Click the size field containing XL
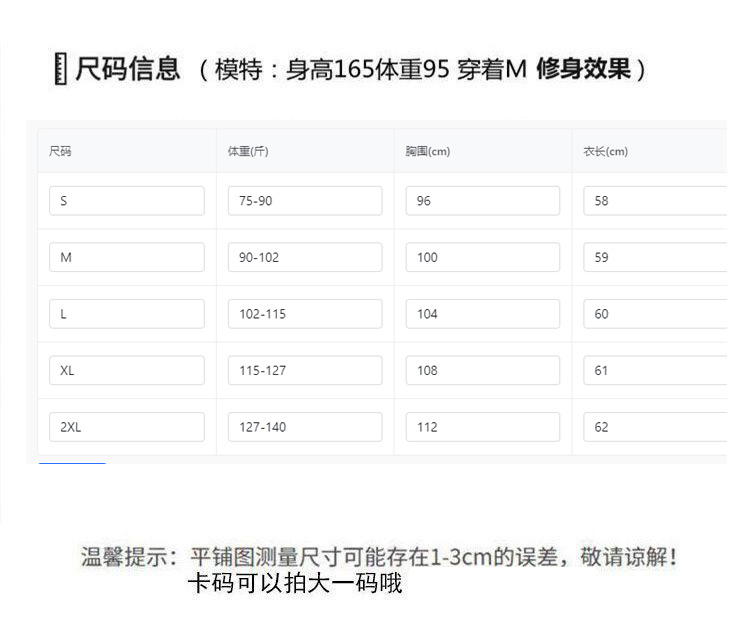 pyautogui.click(x=126, y=371)
